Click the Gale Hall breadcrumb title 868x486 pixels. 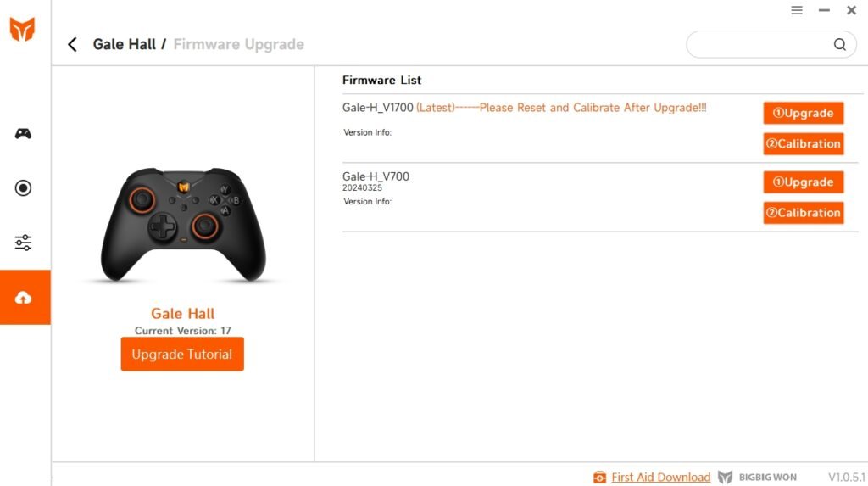tap(124, 45)
